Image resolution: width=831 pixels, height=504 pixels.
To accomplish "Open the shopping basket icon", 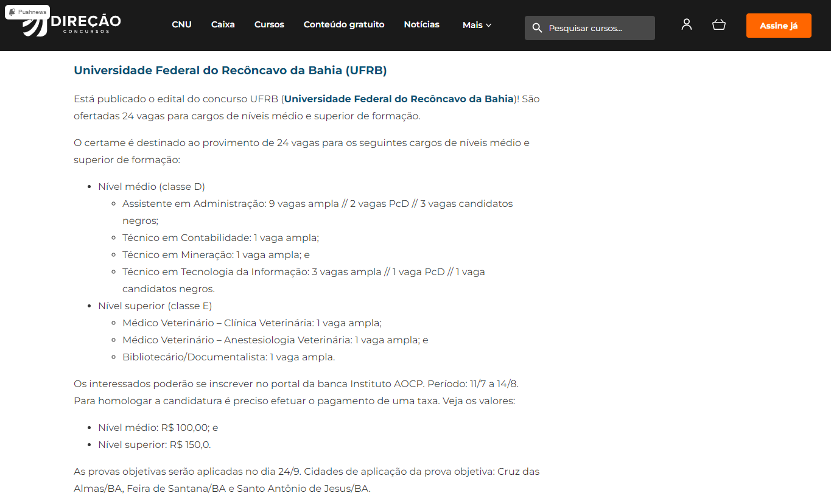I will [719, 24].
